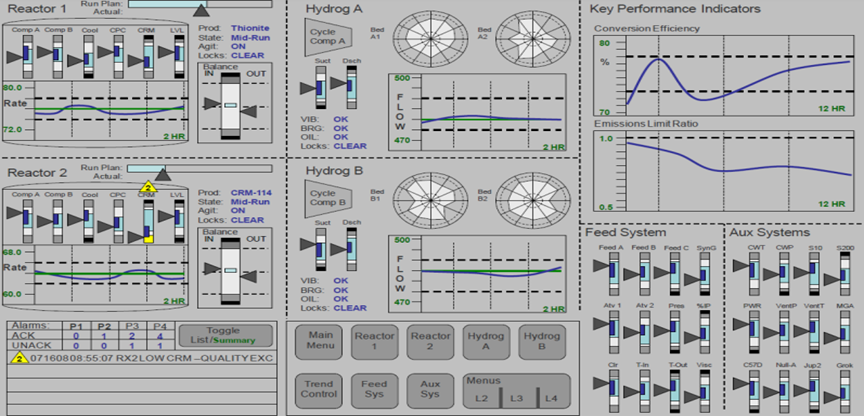
Task: Click the Cycle Comp A compressor icon
Action: tap(328, 37)
